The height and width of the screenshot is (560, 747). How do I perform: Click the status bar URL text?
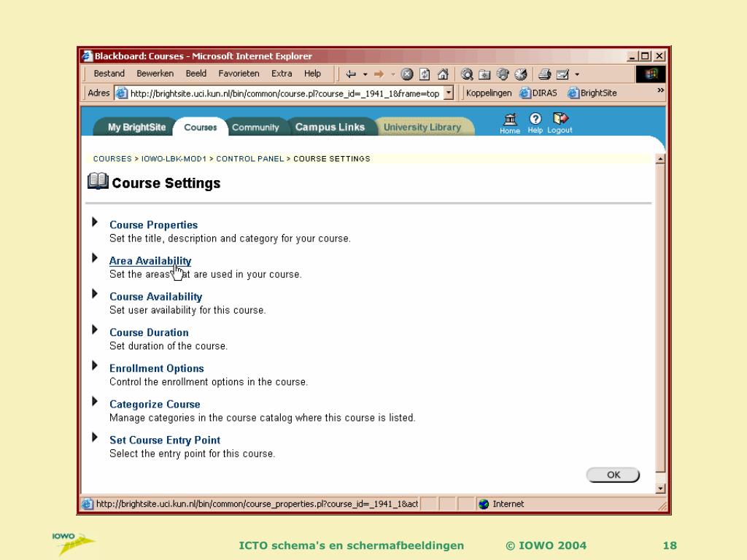pyautogui.click(x=258, y=504)
